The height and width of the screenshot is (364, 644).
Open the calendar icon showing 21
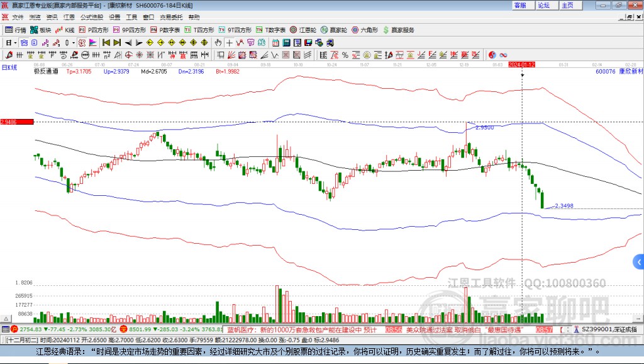click(x=275, y=43)
